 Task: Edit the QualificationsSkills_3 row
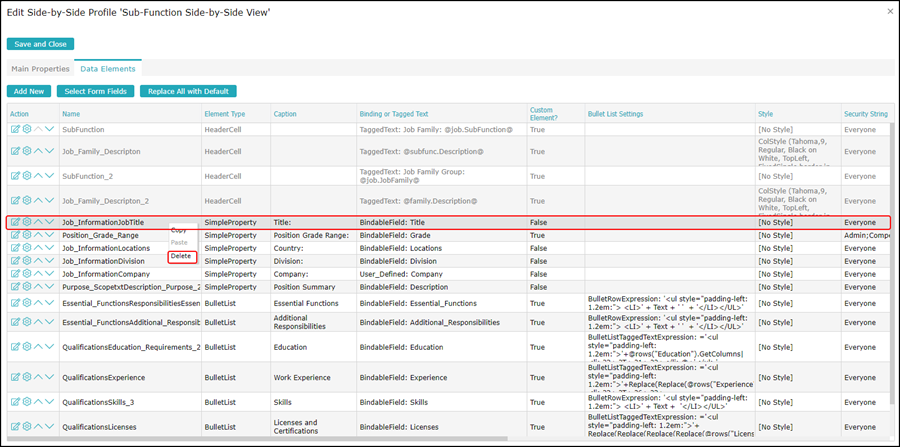coord(15,401)
